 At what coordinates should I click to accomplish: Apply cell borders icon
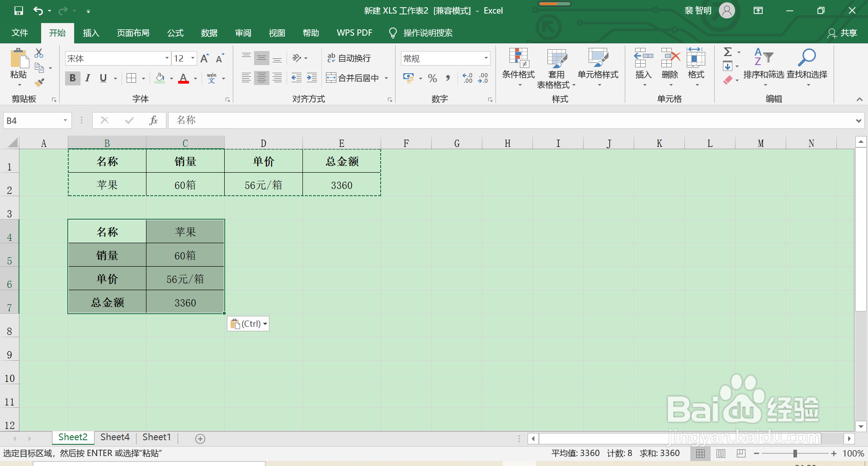(132, 78)
